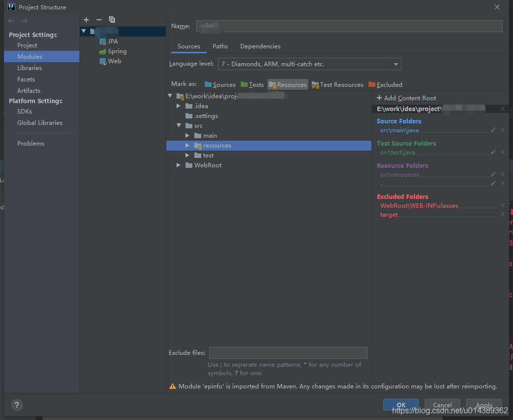Focus the Exclude files field
Screen dimensions: 513x420
pyautogui.click(x=288, y=353)
